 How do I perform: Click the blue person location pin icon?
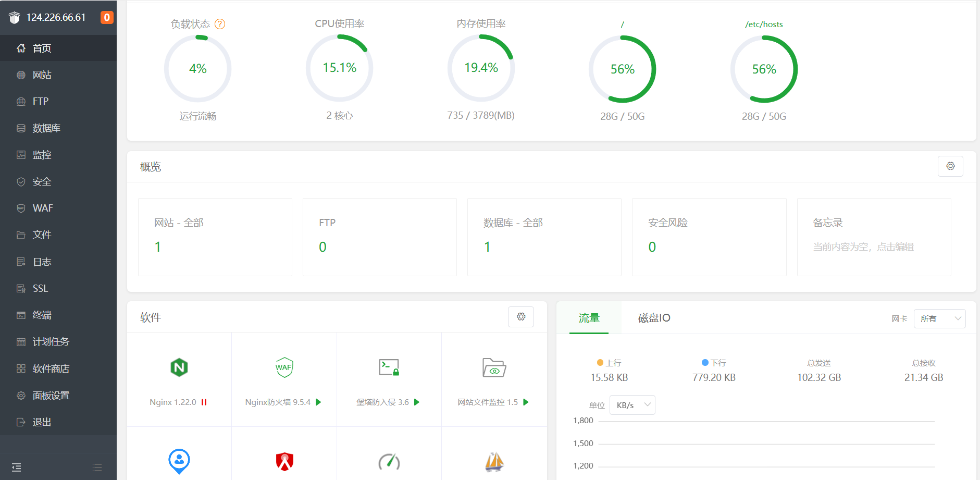pyautogui.click(x=179, y=461)
